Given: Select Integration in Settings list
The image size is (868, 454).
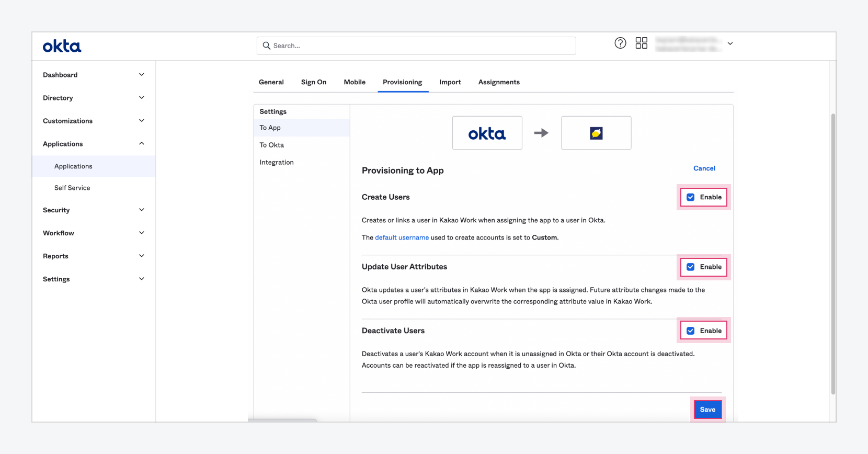Looking at the screenshot, I should [x=302, y=162].
